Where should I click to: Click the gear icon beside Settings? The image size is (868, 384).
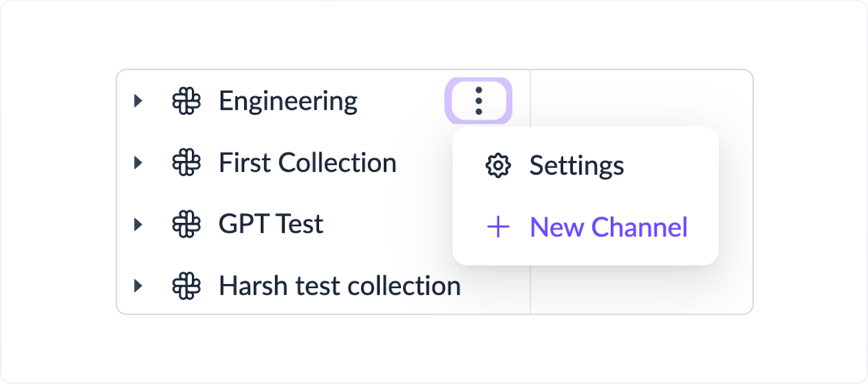coord(498,165)
